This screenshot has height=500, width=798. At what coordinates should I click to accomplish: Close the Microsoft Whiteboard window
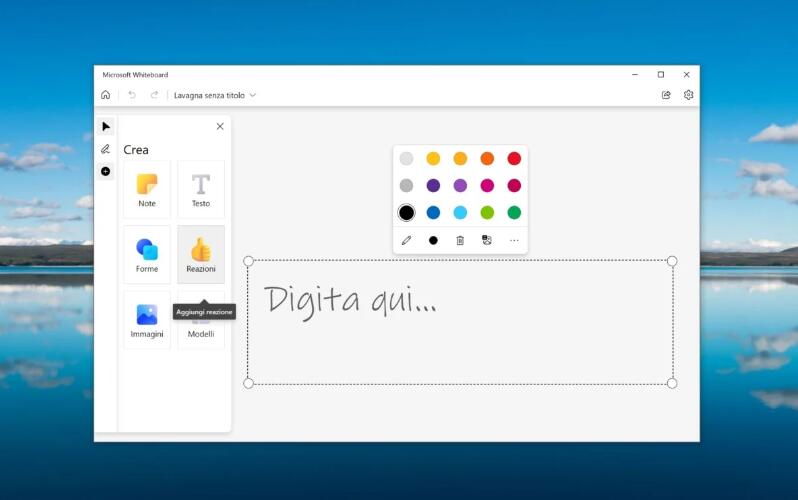click(x=687, y=74)
